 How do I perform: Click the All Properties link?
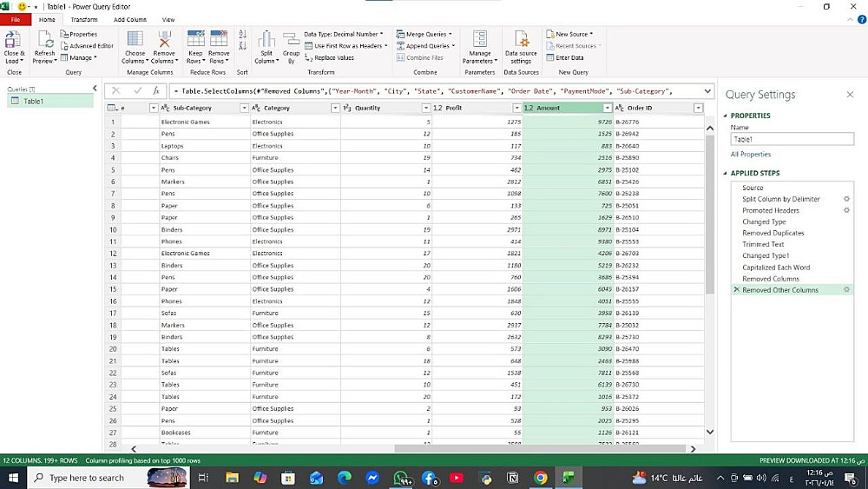[750, 155]
